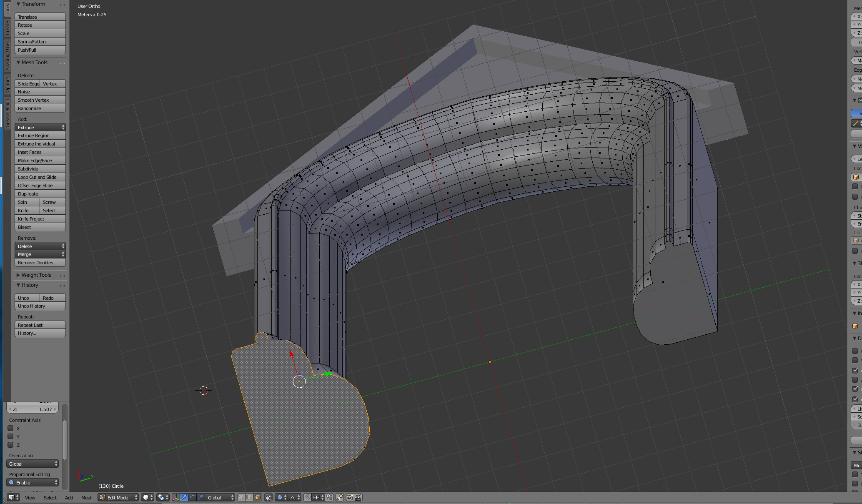The image size is (862, 504).
Task: Enable X constraint axis checkbox
Action: click(x=11, y=428)
